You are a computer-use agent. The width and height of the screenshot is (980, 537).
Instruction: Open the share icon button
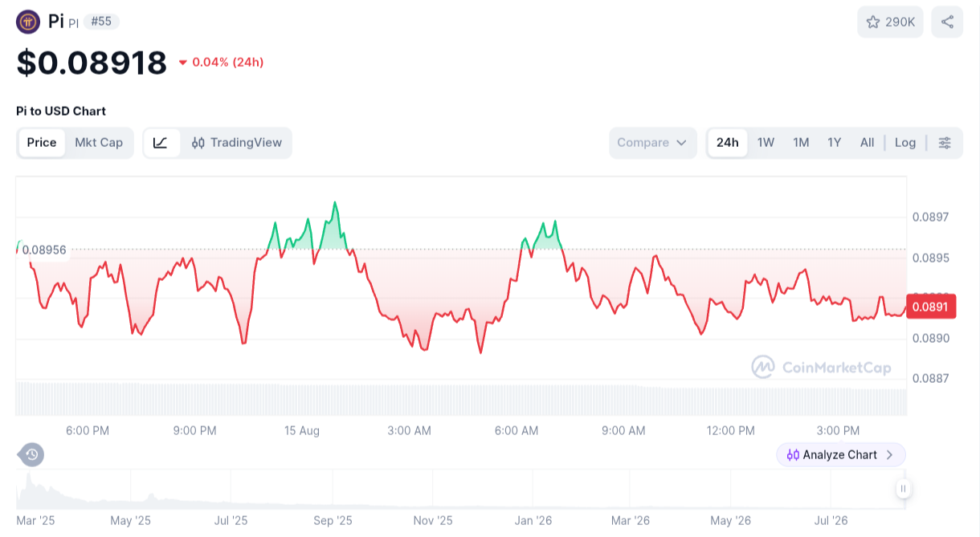point(947,22)
